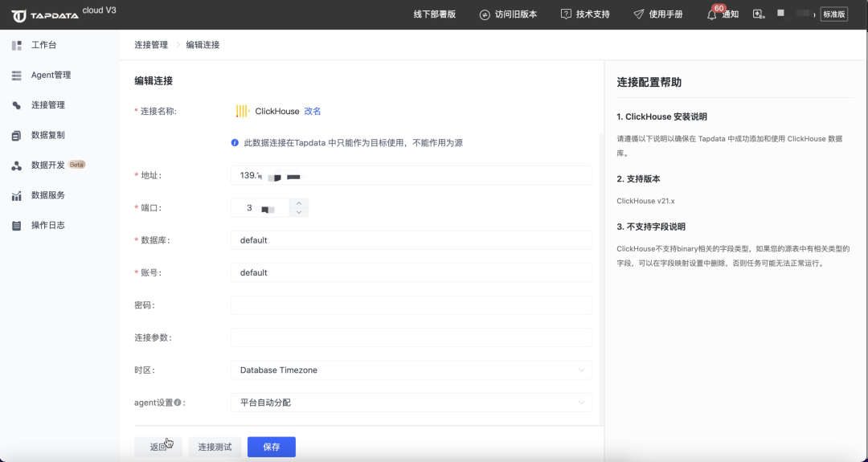Image resolution: width=868 pixels, height=462 pixels.
Task: Click 改名 rename link
Action: [313, 111]
